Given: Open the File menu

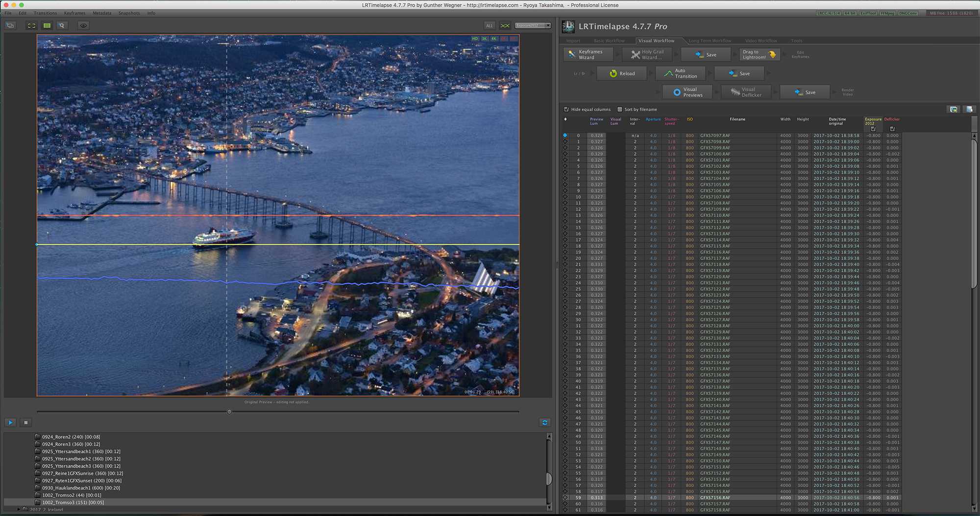Looking at the screenshot, I should pos(8,13).
